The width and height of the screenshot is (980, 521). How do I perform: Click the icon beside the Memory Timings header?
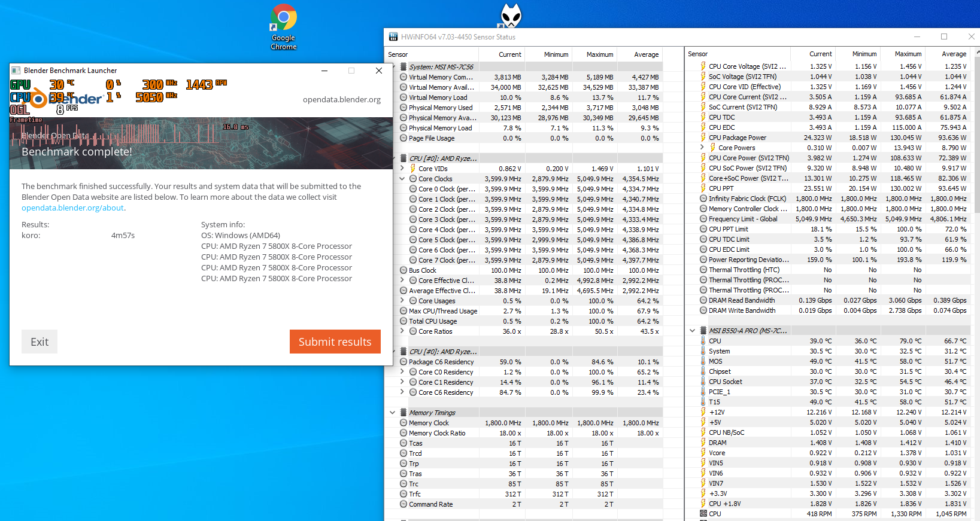pos(403,413)
